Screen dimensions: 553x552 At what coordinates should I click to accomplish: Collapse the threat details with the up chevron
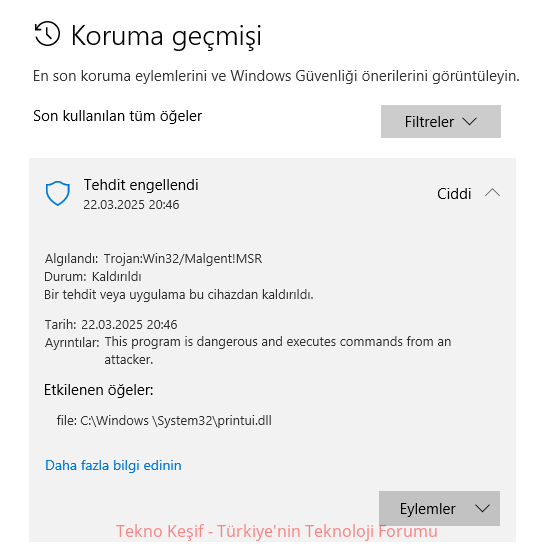point(492,193)
